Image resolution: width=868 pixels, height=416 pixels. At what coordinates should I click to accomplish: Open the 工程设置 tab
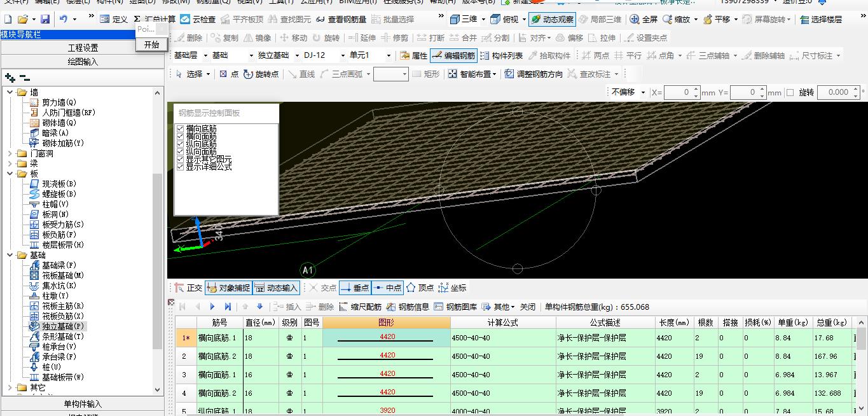[x=83, y=48]
